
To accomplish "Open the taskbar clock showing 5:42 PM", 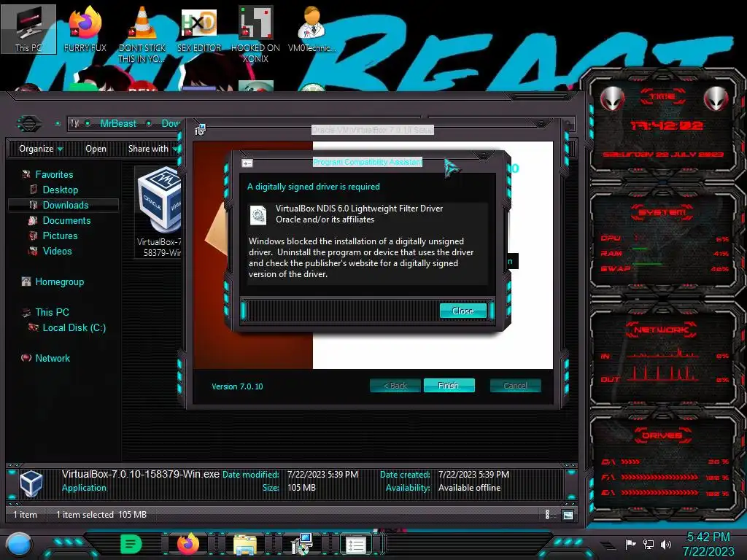I will click(x=708, y=544).
